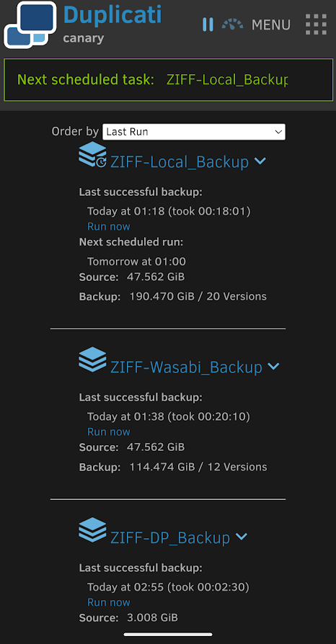This screenshot has width=336, height=644.
Task: Click the ZIFF-Wasabi_Backup stack icon
Action: pos(92,359)
